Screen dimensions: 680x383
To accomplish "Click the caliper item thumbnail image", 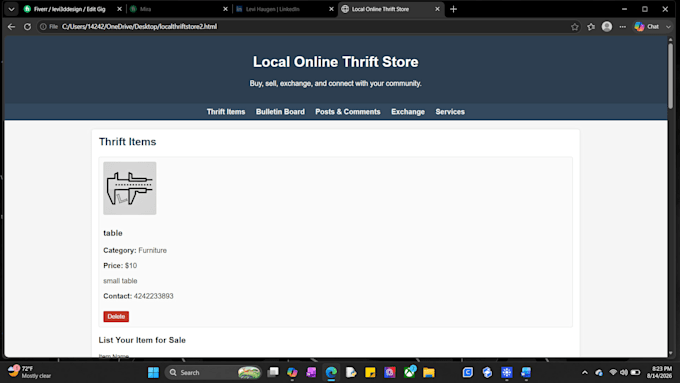I will 130,188.
